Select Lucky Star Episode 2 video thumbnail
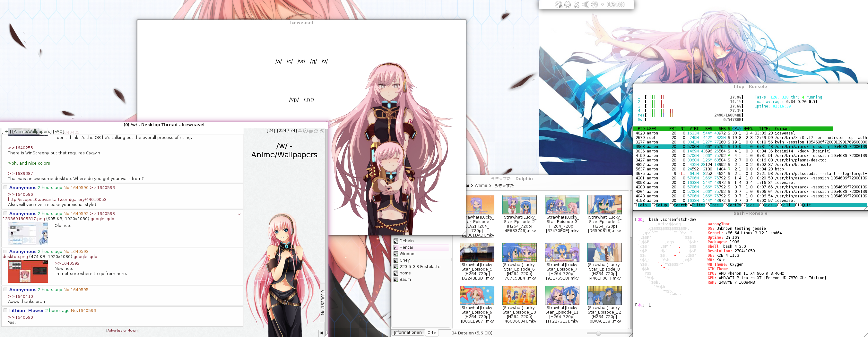Image resolution: width=868 pixels, height=337 pixels. point(519,205)
